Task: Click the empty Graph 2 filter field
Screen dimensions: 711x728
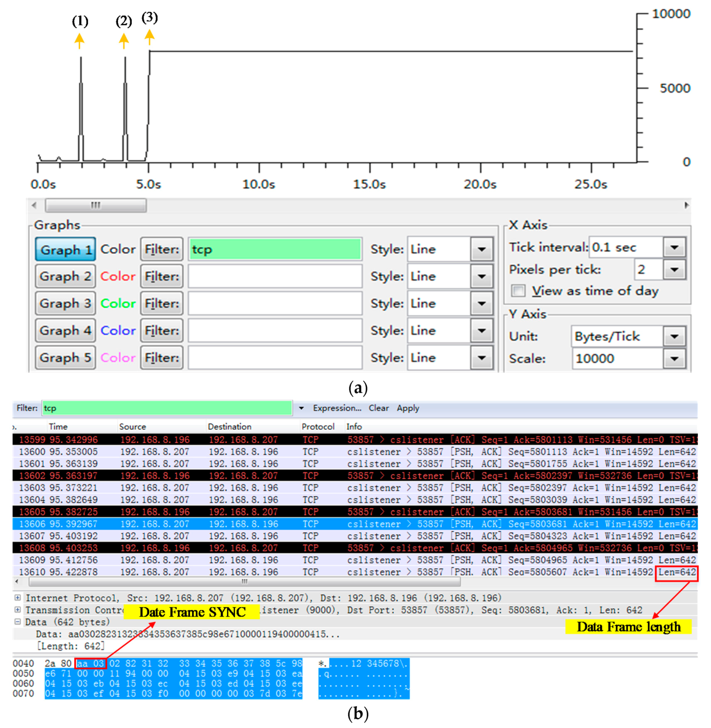Action: [x=275, y=277]
